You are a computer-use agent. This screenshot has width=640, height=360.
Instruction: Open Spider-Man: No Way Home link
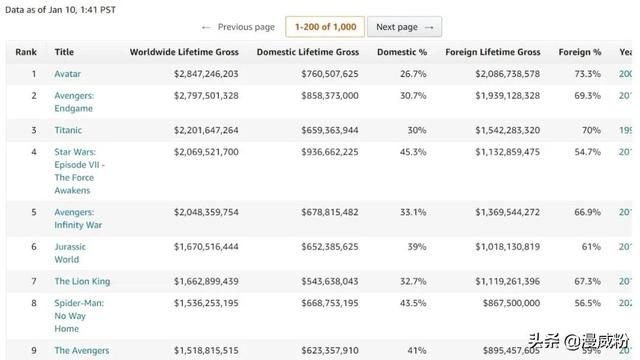click(x=79, y=316)
